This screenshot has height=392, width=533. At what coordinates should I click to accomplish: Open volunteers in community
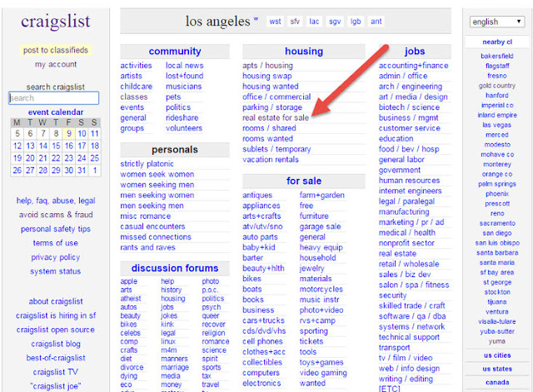click(x=184, y=128)
